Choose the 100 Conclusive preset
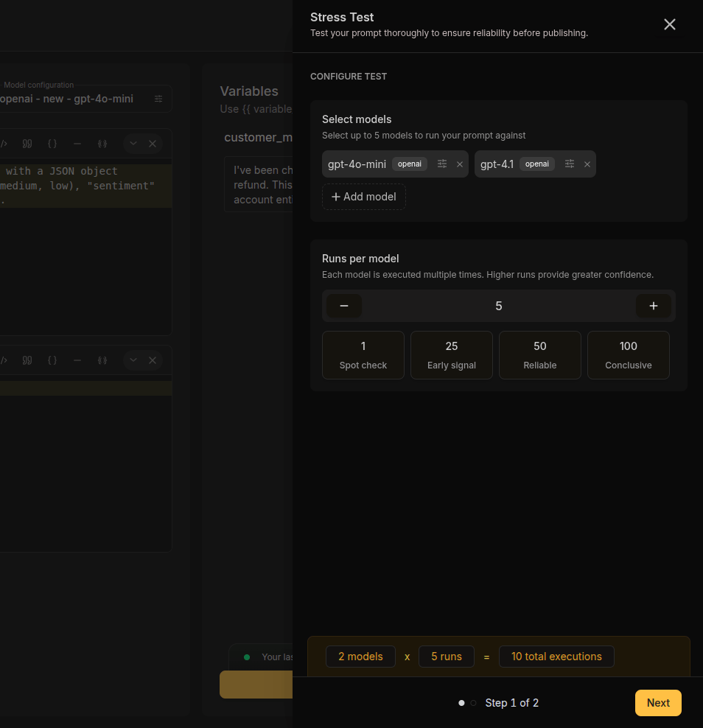The image size is (703, 728). pos(629,355)
